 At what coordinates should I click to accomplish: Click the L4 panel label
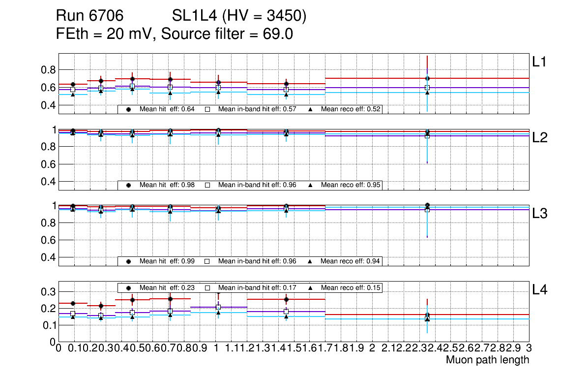pyautogui.click(x=540, y=290)
